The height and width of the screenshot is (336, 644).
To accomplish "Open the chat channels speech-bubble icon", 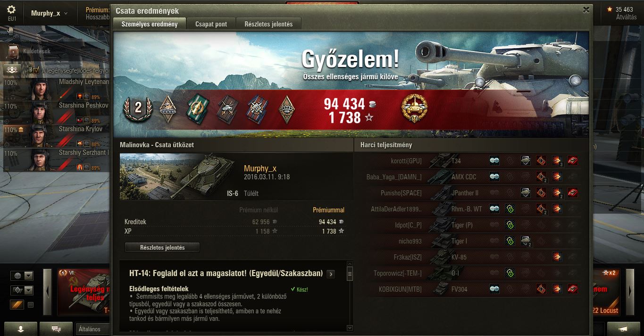I will (56, 329).
